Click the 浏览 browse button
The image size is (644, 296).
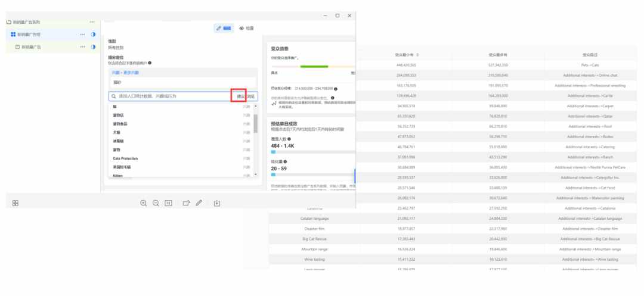tap(251, 96)
